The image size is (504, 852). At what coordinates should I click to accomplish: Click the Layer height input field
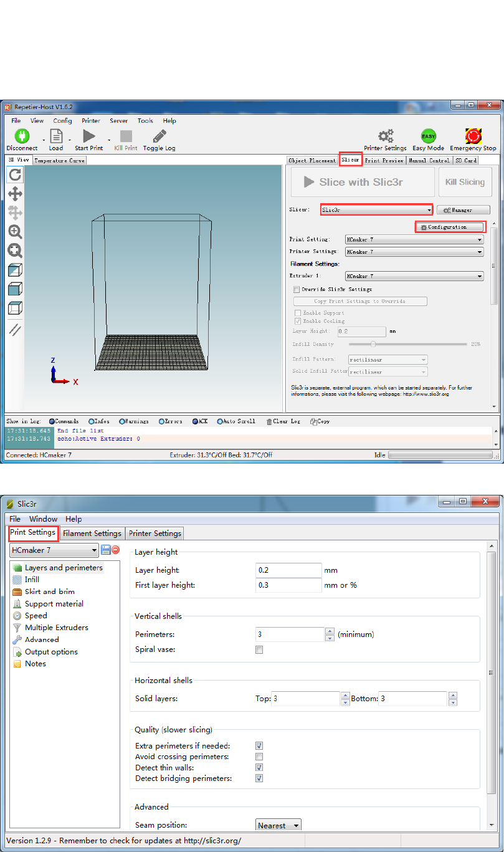tap(288, 570)
